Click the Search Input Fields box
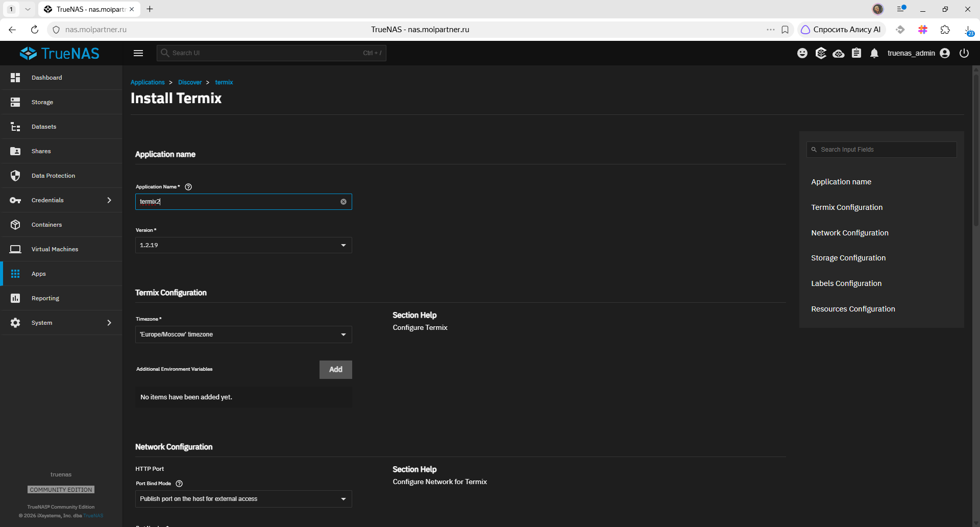Screen dimensions: 980x527 (881, 150)
